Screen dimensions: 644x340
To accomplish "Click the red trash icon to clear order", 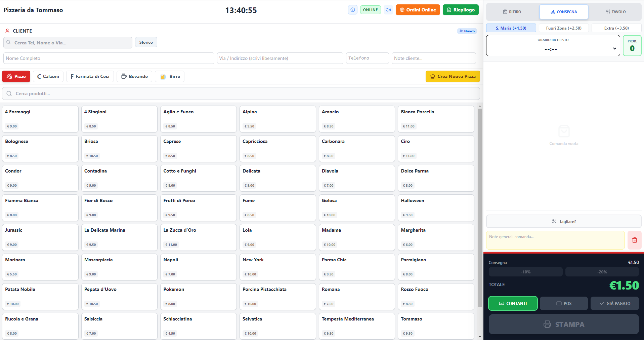I will (x=634, y=240).
